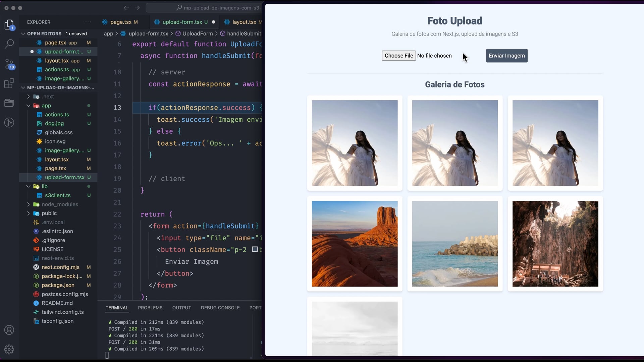Open the Extensions view icon

coord(9,83)
